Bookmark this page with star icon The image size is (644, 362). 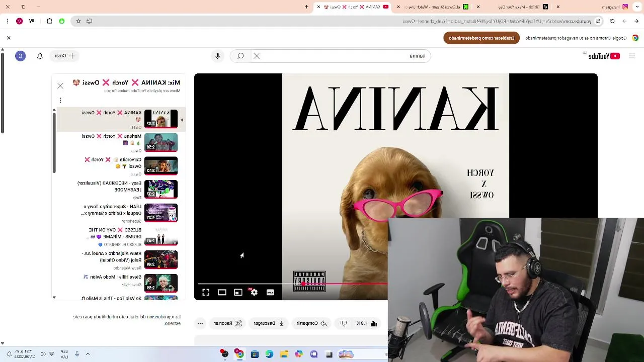(78, 21)
